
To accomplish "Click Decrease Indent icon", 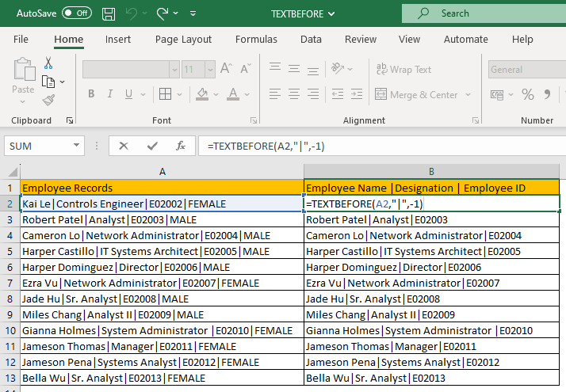I will click(338, 94).
